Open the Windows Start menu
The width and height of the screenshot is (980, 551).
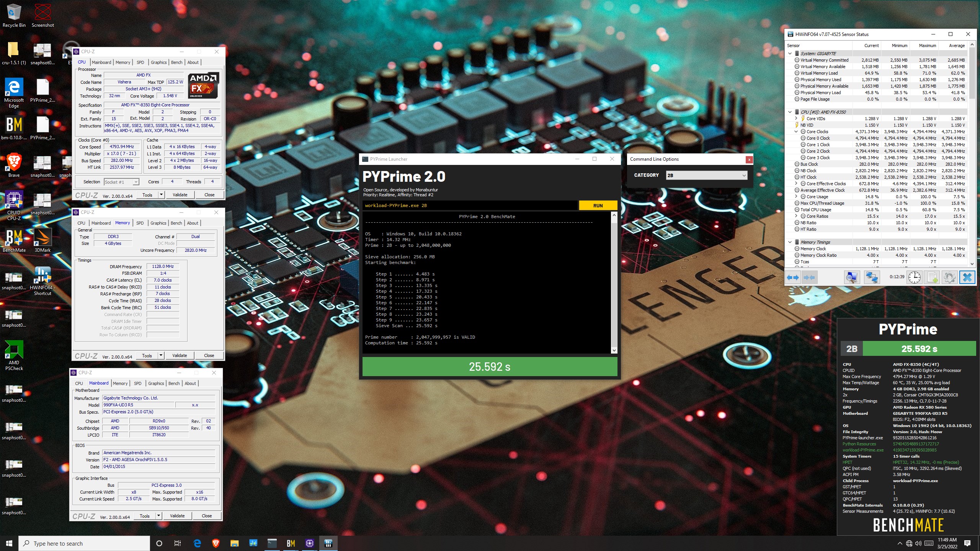tap(9, 543)
